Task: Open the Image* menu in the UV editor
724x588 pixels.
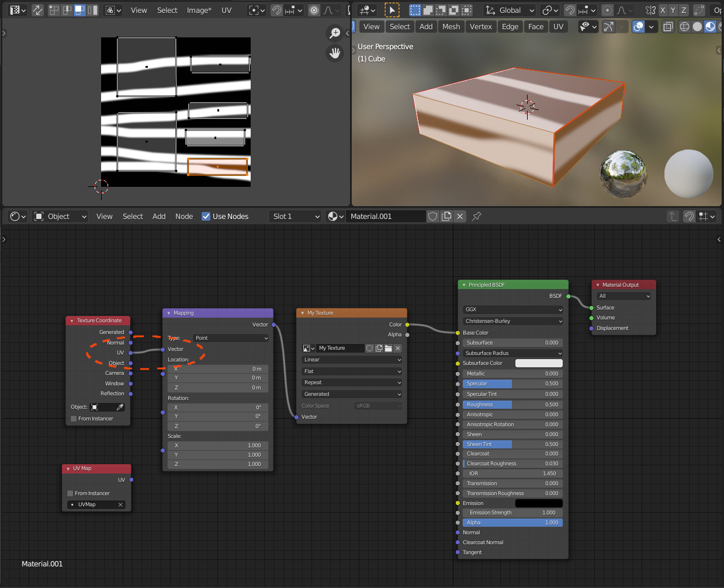Action: (x=199, y=10)
